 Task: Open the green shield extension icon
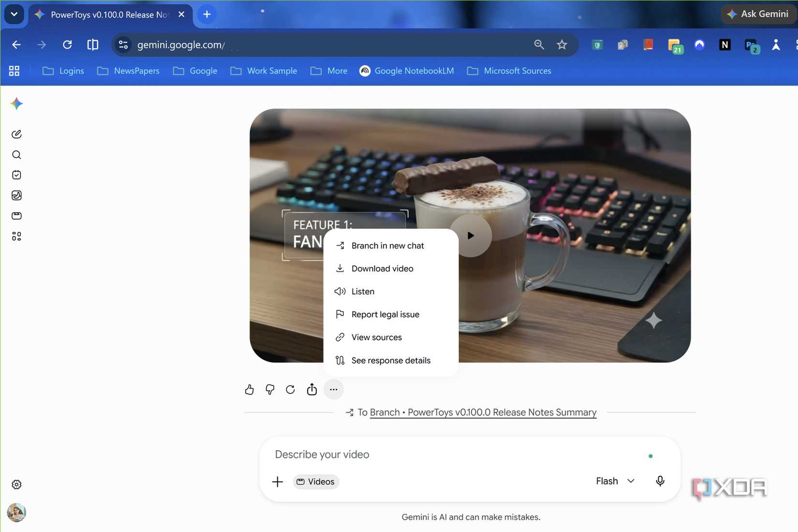pyautogui.click(x=598, y=45)
